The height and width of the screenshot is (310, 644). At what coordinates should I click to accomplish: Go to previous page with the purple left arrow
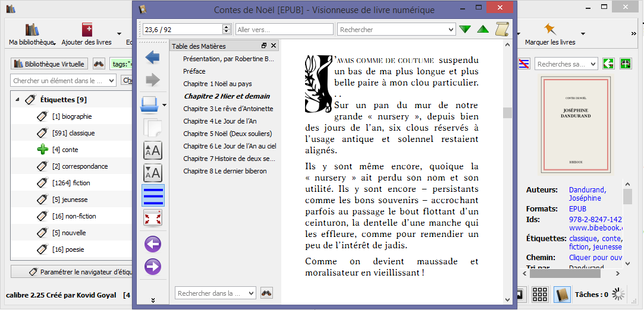(153, 245)
